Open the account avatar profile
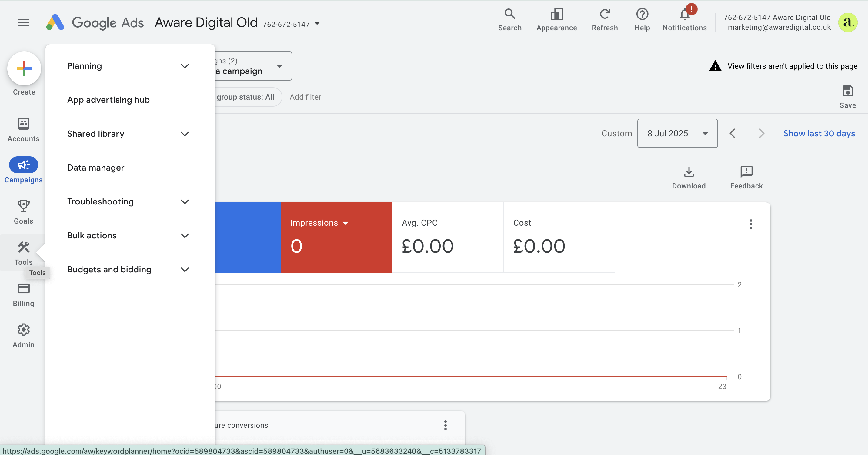 point(847,22)
